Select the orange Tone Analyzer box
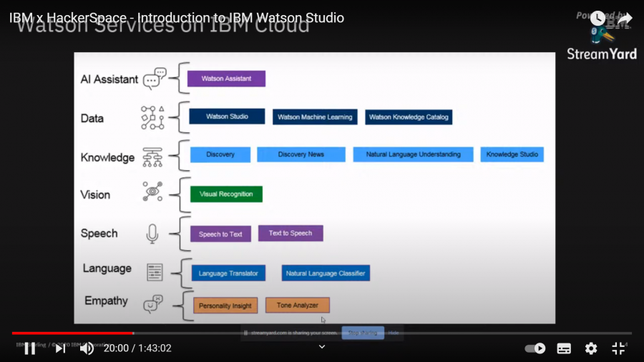The height and width of the screenshot is (362, 644). (x=297, y=305)
